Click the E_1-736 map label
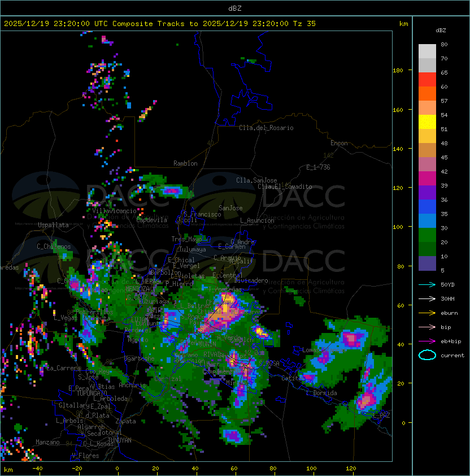 (318, 167)
